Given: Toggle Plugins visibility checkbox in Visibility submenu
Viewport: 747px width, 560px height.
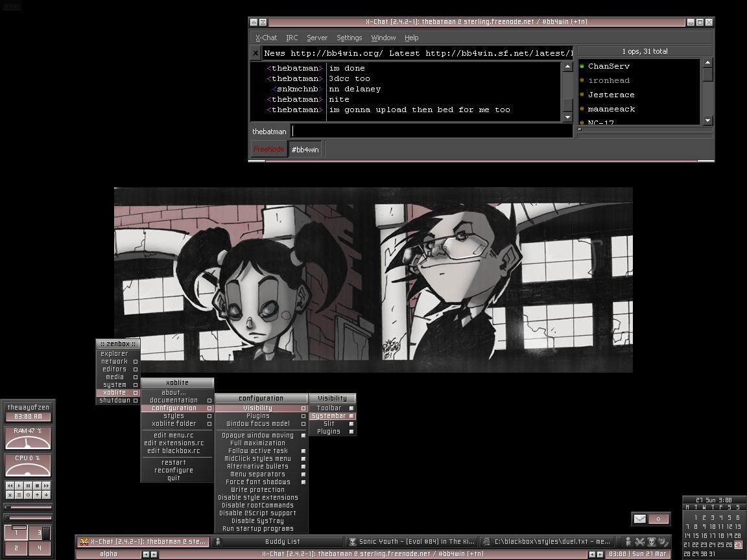Looking at the screenshot, I should click(x=351, y=432).
